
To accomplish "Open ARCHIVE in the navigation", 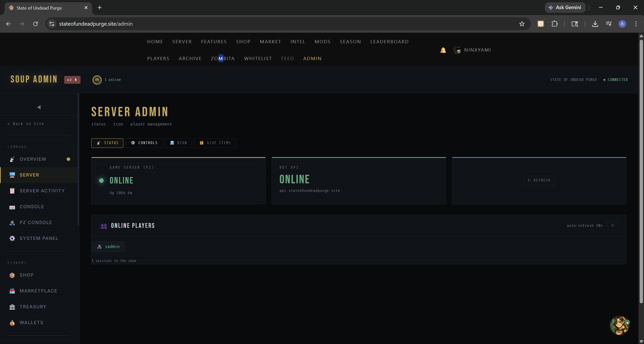I will (x=190, y=59).
